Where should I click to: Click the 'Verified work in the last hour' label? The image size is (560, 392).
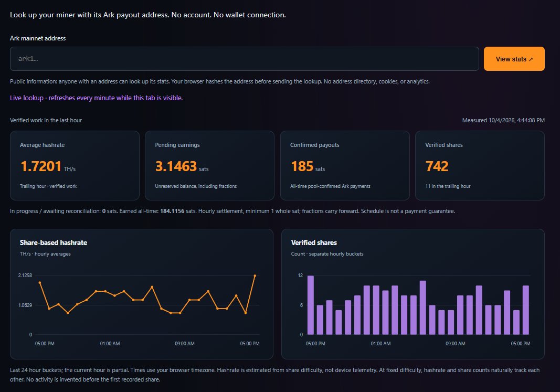point(46,120)
